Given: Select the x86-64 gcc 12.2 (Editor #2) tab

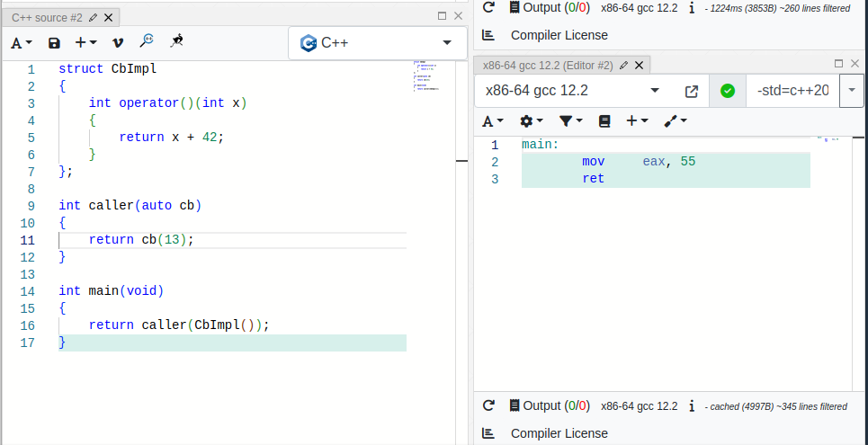Looking at the screenshot, I should click(547, 65).
